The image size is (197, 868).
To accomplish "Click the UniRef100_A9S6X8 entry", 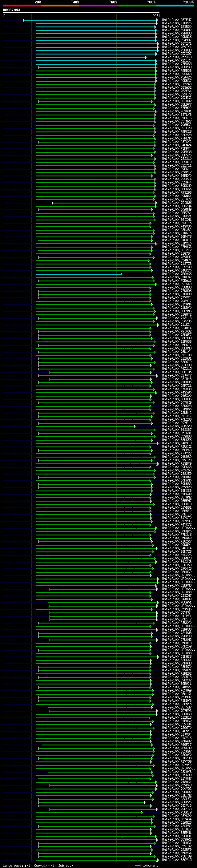I will pos(177,74).
